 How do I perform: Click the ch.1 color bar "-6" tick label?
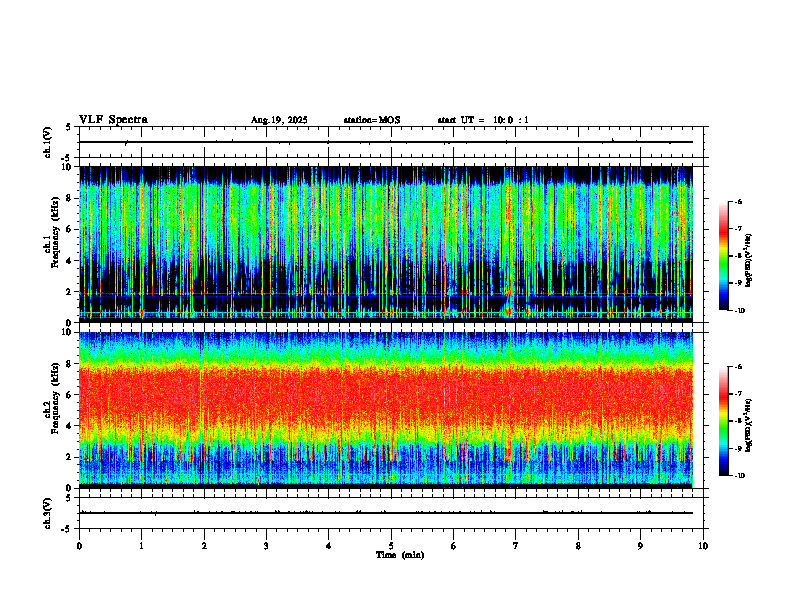click(x=738, y=201)
